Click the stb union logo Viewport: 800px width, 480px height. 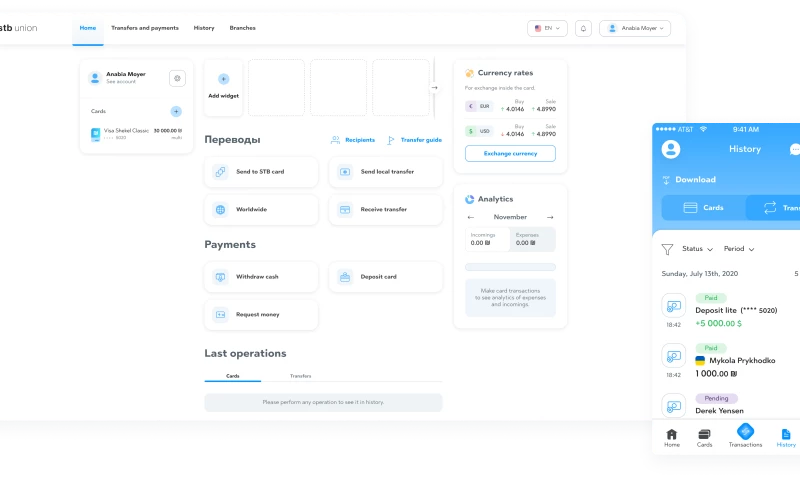[x=18, y=28]
